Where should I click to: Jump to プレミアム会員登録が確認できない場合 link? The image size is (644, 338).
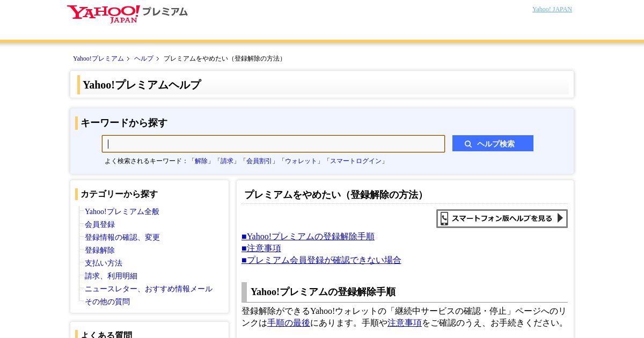pyautogui.click(x=321, y=260)
